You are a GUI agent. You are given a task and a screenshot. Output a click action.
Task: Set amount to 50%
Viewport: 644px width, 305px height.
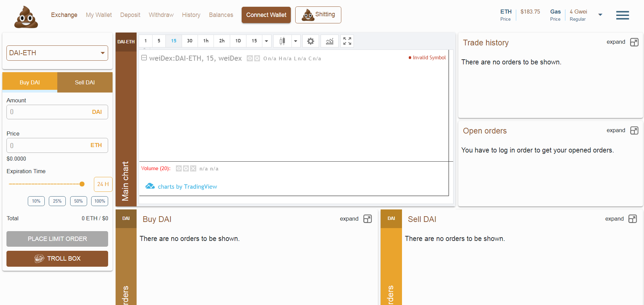[79, 201]
